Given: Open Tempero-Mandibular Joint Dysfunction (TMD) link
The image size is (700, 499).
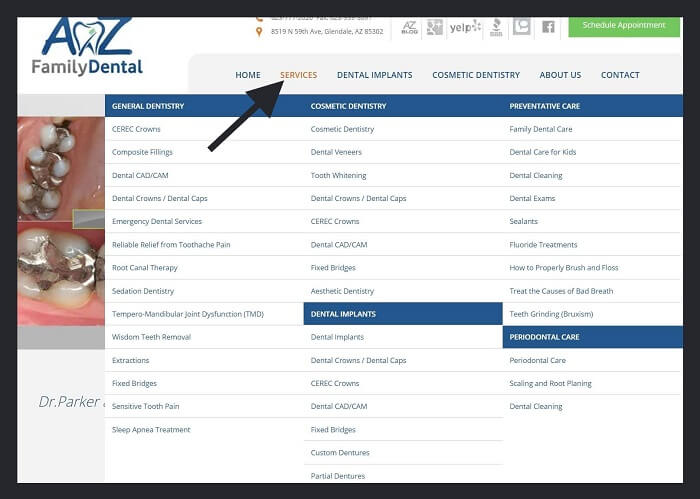Looking at the screenshot, I should click(x=188, y=314).
